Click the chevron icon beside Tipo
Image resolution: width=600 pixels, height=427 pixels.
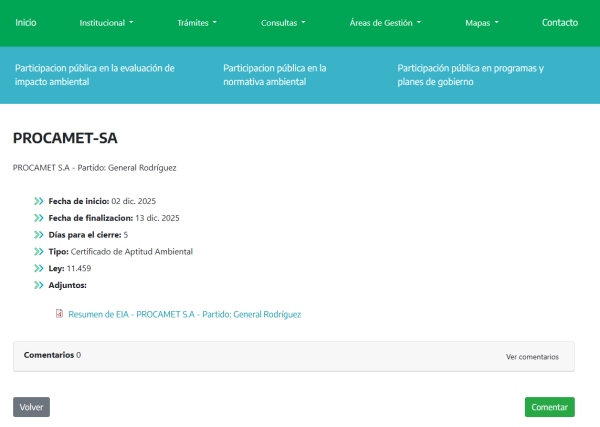click(39, 252)
